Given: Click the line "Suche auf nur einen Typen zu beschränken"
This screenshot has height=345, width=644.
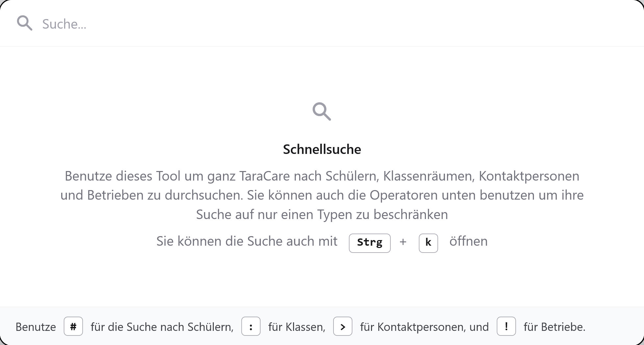Looking at the screenshot, I should point(322,214).
